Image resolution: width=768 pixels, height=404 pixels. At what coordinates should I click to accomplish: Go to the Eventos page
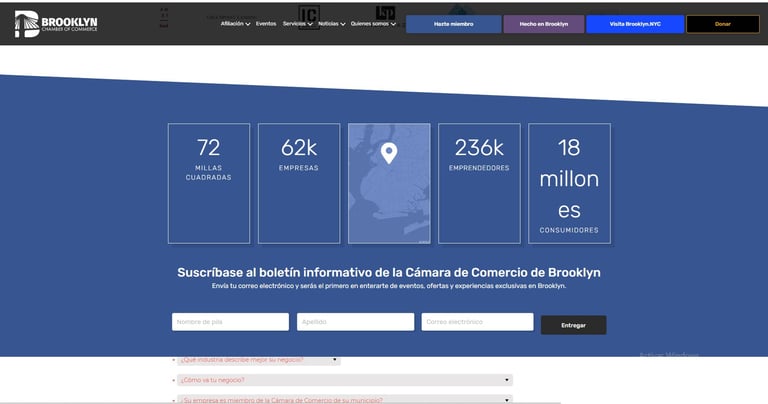coord(266,24)
